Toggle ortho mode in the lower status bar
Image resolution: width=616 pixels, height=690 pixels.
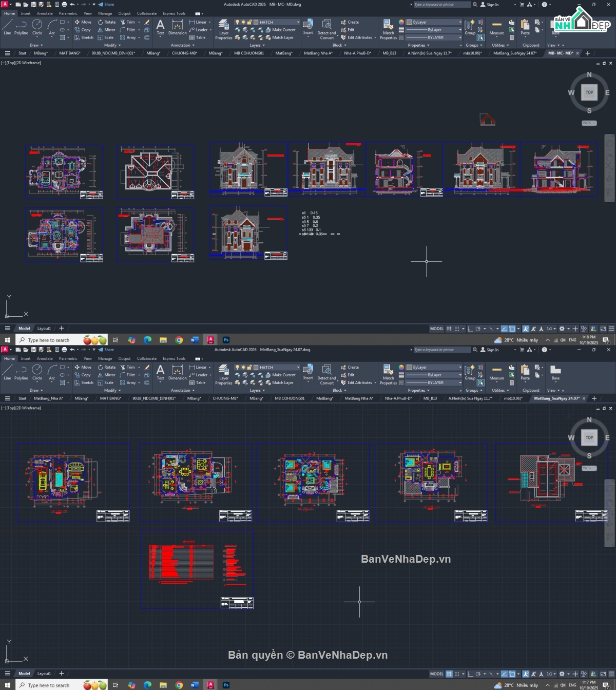pyautogui.click(x=471, y=674)
